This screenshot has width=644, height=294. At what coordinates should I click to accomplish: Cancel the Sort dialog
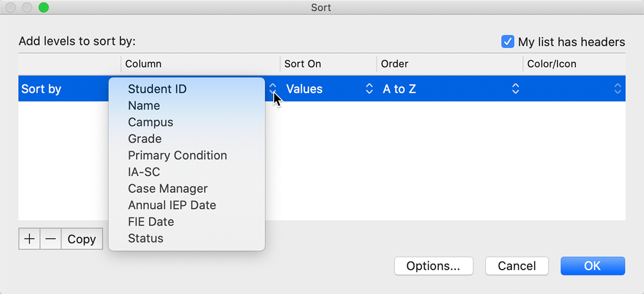(517, 266)
